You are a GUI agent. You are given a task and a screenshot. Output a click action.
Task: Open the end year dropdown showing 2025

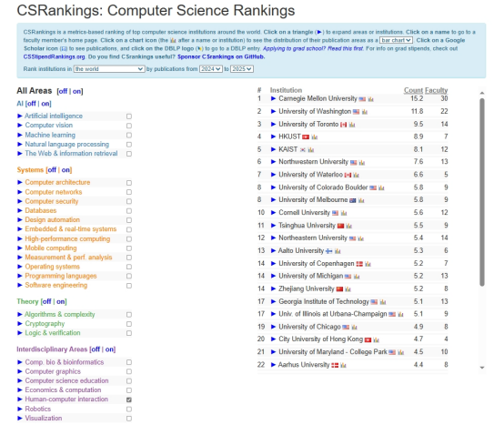pos(242,69)
